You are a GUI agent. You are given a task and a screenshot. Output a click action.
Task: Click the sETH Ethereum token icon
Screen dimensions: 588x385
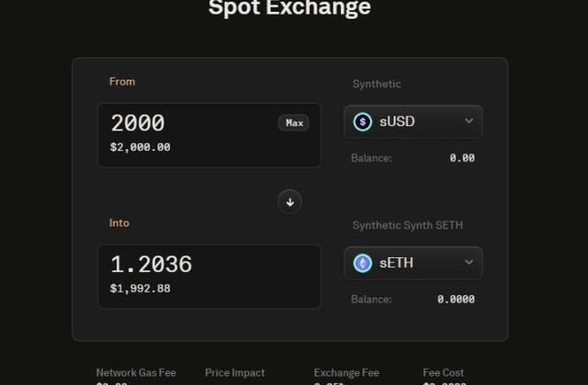point(363,263)
